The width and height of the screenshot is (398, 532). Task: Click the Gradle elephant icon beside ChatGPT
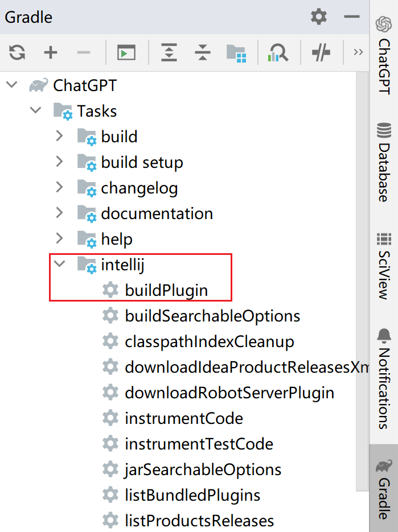[x=38, y=85]
